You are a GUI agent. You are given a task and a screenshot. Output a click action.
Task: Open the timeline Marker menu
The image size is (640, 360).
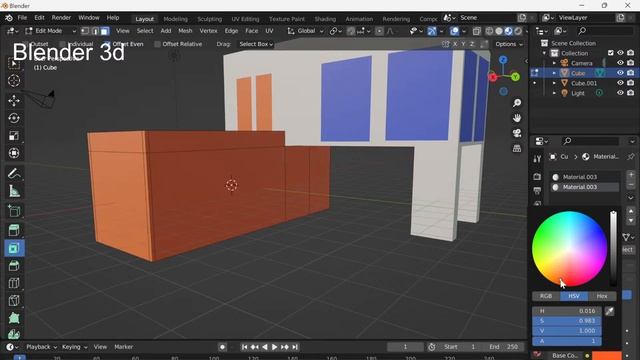click(124, 347)
